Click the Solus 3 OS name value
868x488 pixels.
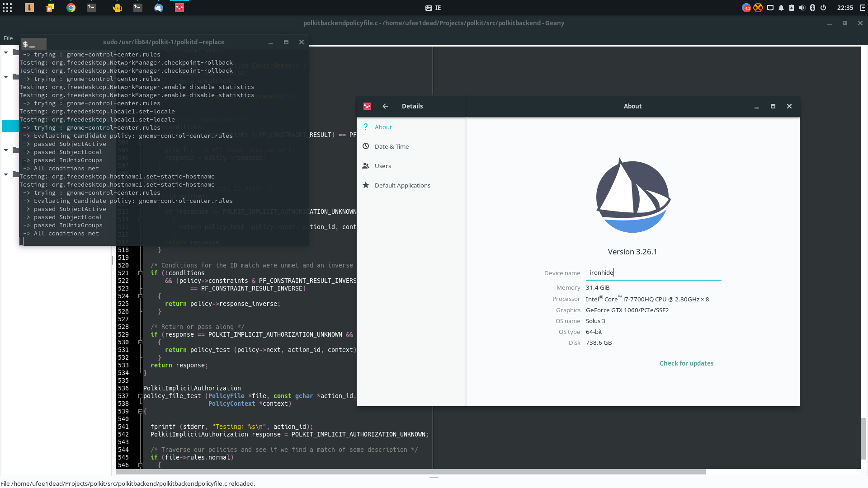pyautogui.click(x=595, y=321)
